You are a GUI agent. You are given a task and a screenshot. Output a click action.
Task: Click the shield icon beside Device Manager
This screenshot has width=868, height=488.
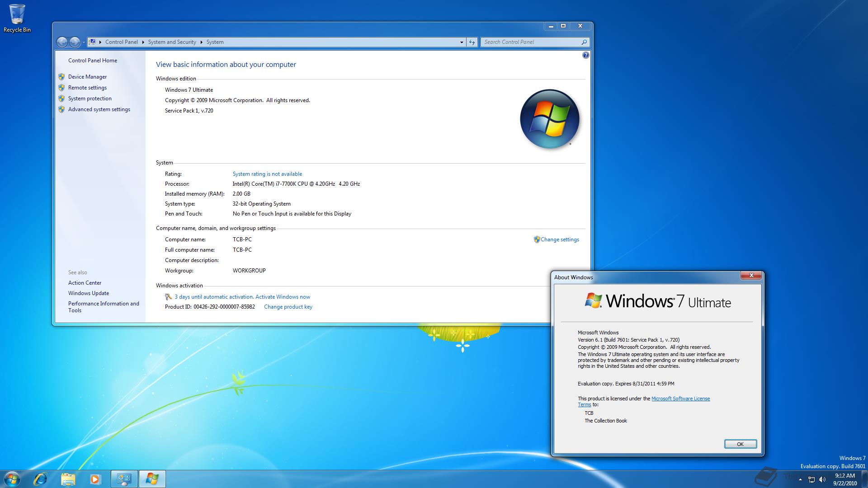(x=61, y=77)
